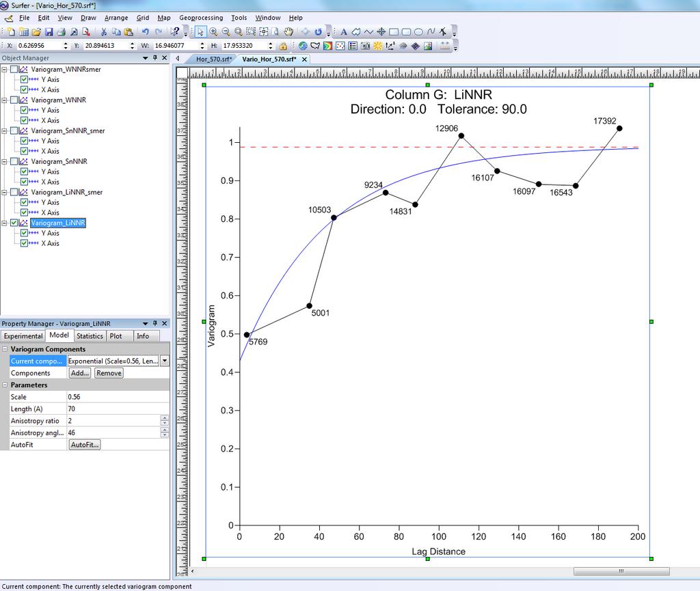Toggle visibility of Variogram_SnNNR

click(14, 161)
